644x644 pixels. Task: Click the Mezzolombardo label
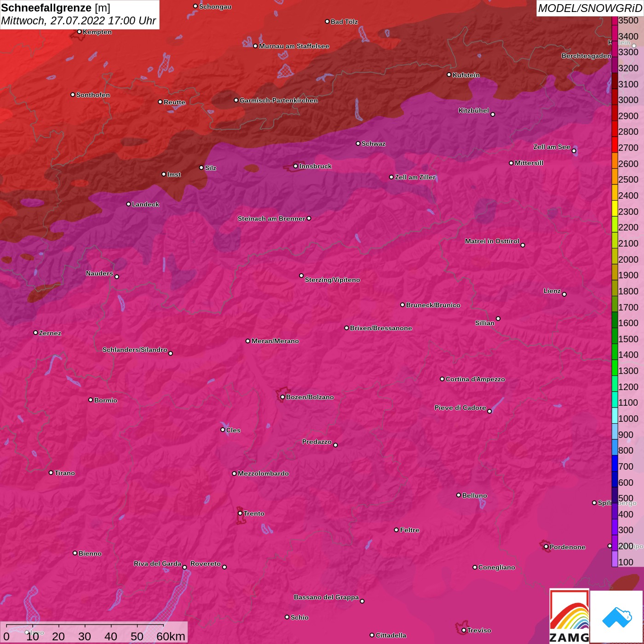pyautogui.click(x=263, y=473)
